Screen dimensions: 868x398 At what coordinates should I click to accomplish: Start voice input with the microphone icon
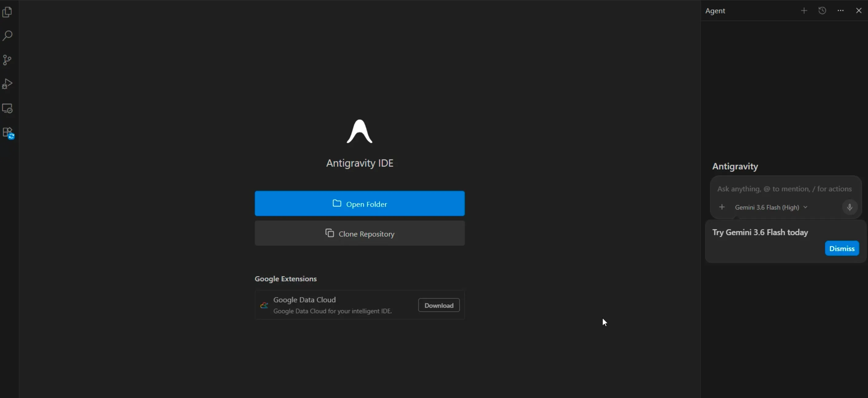(850, 207)
